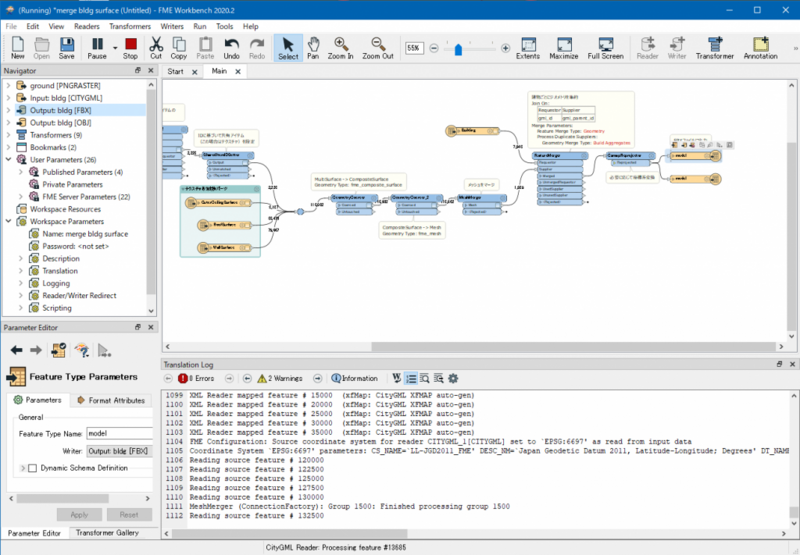This screenshot has width=800, height=555.
Task: Expand Transformers (9) tree node
Action: tap(8, 135)
